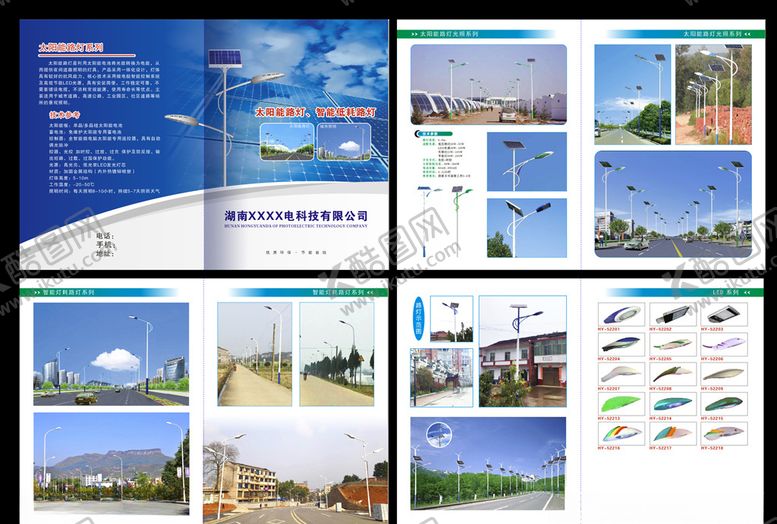
Task: Choose the HY-S2216 rainbow-colored lamp
Action: coord(619,433)
